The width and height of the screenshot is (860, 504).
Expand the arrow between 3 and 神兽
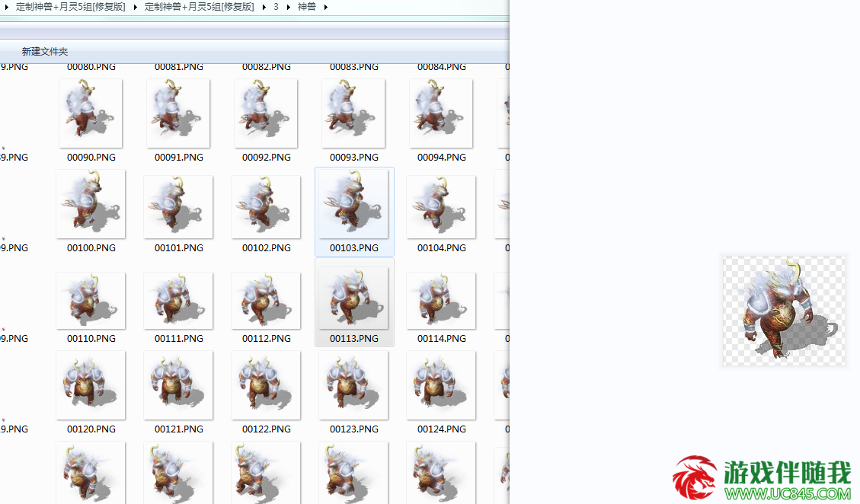(x=289, y=7)
